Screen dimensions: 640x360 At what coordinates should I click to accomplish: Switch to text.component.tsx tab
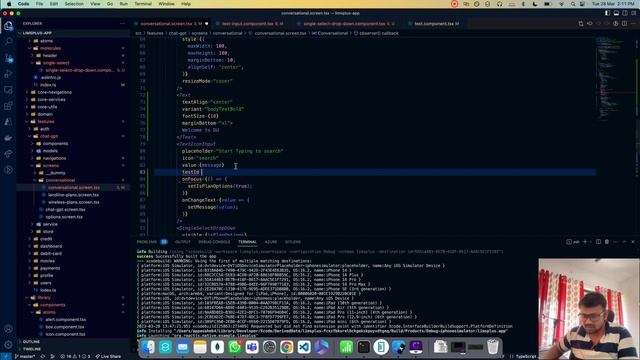434,24
